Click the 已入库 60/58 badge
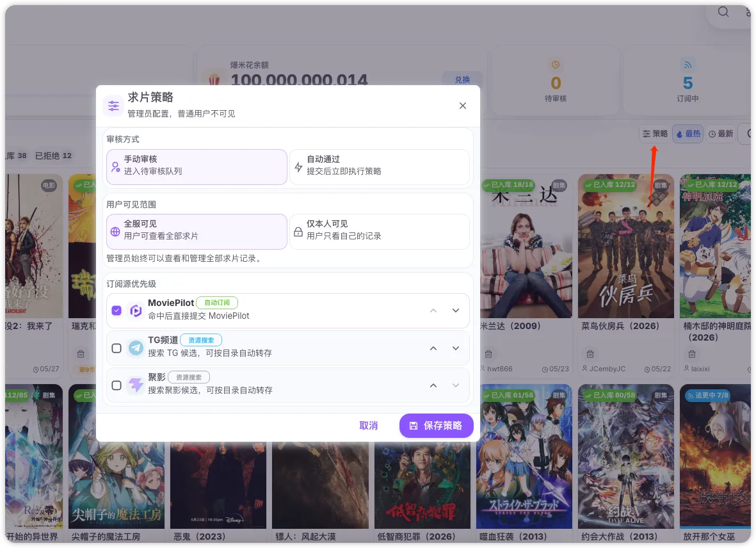 pyautogui.click(x=610, y=395)
